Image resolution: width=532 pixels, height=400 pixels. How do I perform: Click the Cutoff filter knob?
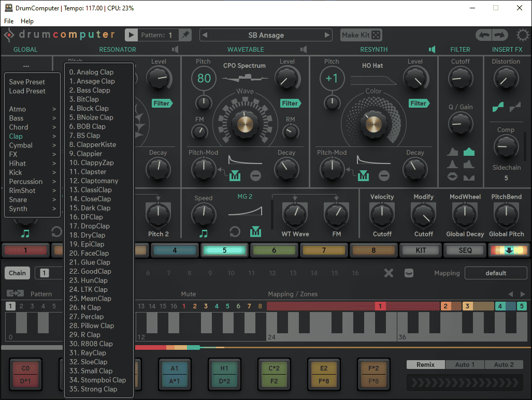tap(460, 79)
